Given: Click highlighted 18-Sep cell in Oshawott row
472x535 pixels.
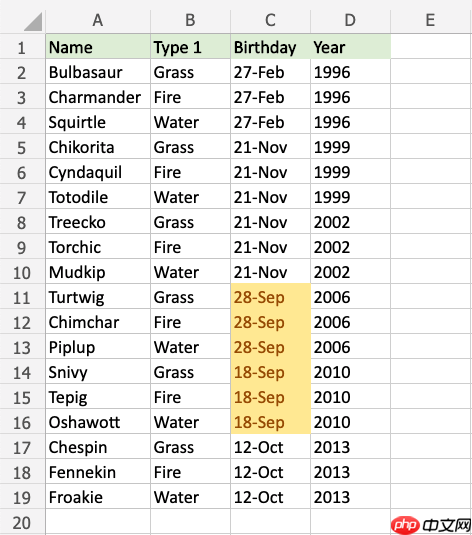Looking at the screenshot, I should (271, 421).
